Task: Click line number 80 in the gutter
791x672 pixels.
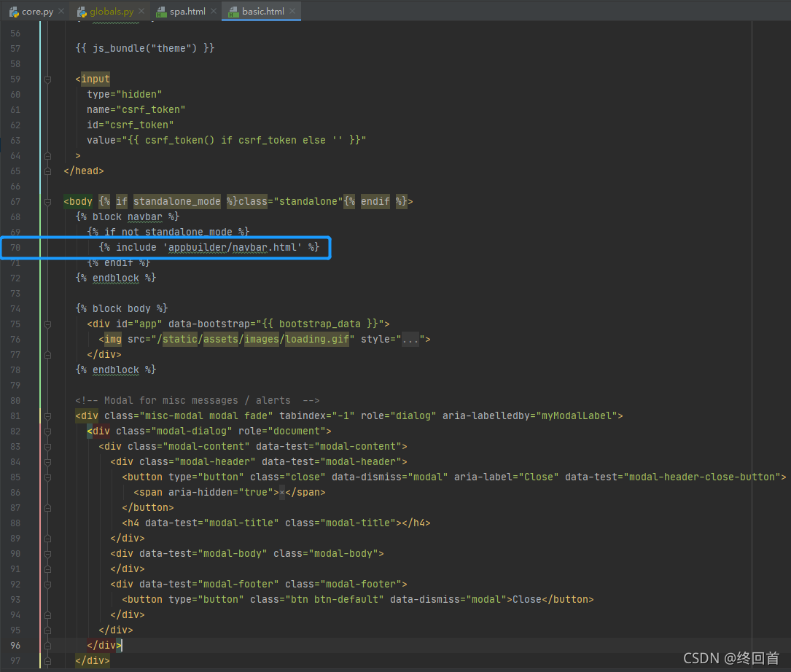Action: coord(15,401)
